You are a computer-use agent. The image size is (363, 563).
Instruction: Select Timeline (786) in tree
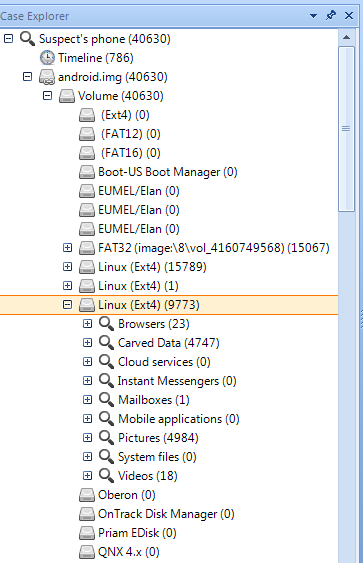(96, 58)
